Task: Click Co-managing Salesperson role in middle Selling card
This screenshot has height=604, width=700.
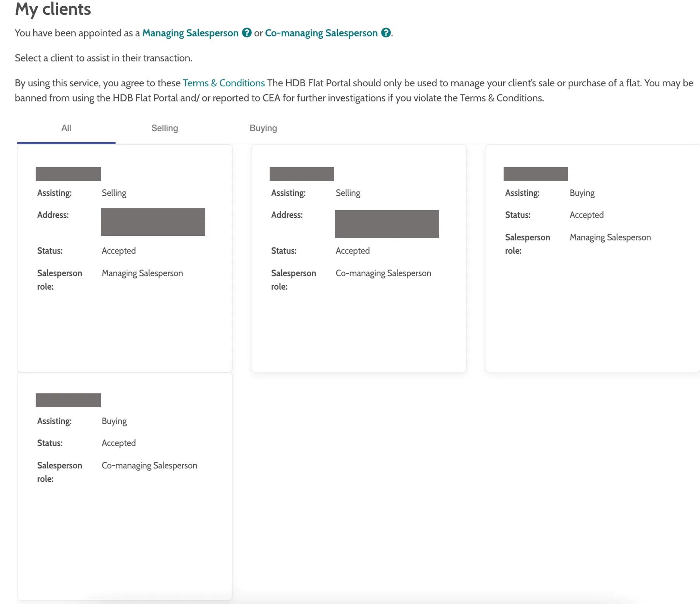Action: tap(383, 273)
